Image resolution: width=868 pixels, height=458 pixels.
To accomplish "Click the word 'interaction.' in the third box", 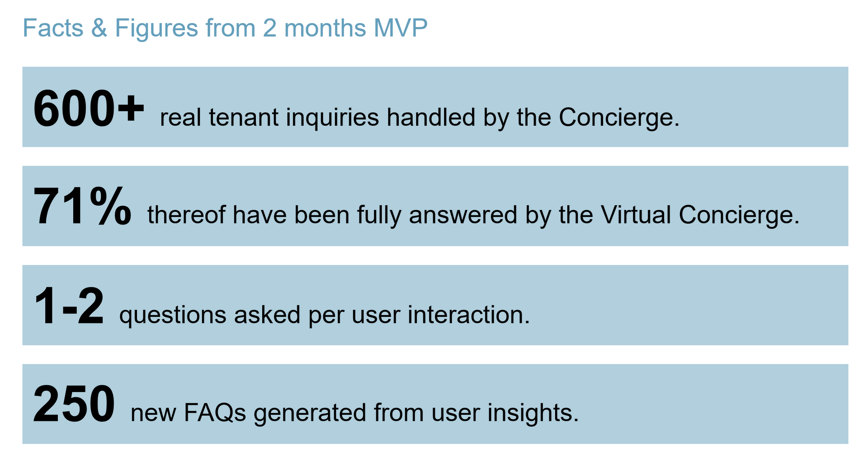I will [469, 315].
